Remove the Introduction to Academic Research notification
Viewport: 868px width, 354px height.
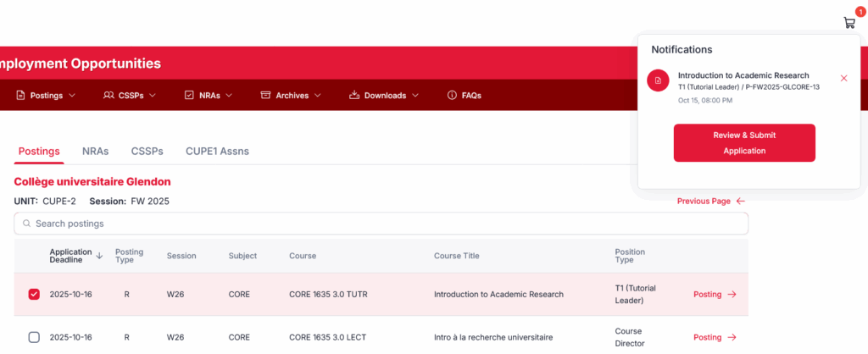[843, 78]
